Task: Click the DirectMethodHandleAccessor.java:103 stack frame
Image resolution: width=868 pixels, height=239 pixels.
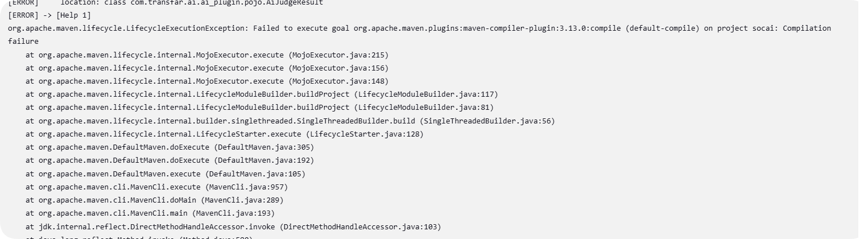Action: click(x=360, y=226)
